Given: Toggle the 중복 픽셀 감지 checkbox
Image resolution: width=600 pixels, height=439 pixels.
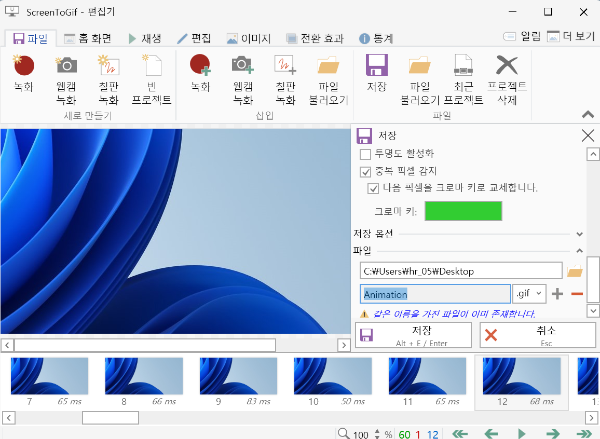Looking at the screenshot, I should coord(365,172).
